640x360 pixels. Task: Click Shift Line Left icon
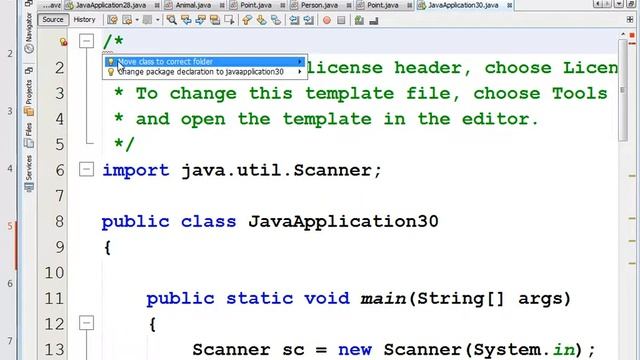(x=294, y=20)
